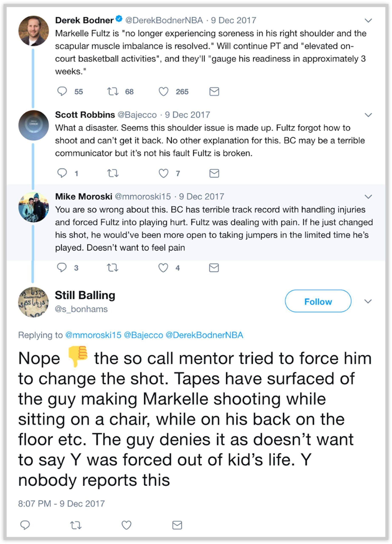Retweet Derek Bodner's Fultz update
Viewport: 392px width, 544px height.
point(112,91)
